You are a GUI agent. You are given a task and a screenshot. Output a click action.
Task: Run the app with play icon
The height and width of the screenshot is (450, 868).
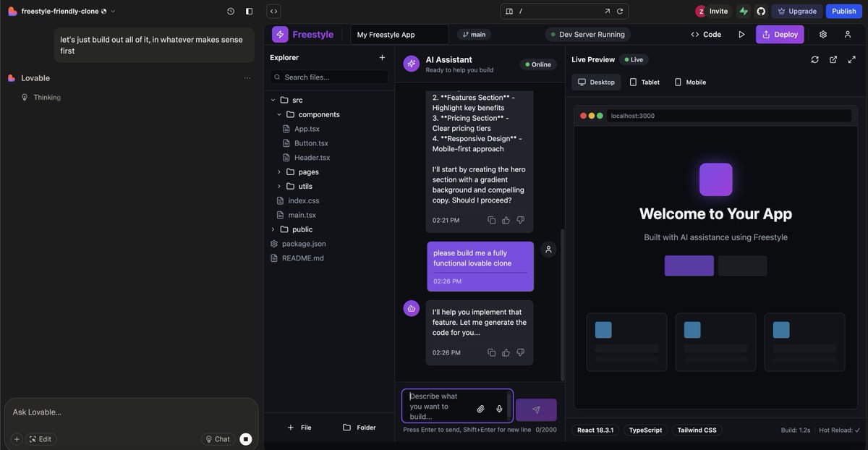741,34
